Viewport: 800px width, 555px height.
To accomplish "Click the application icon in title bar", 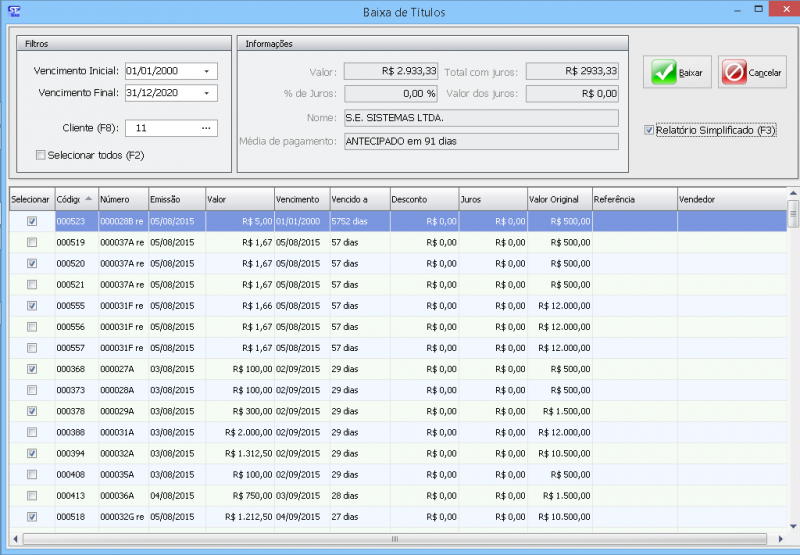I will [12, 11].
